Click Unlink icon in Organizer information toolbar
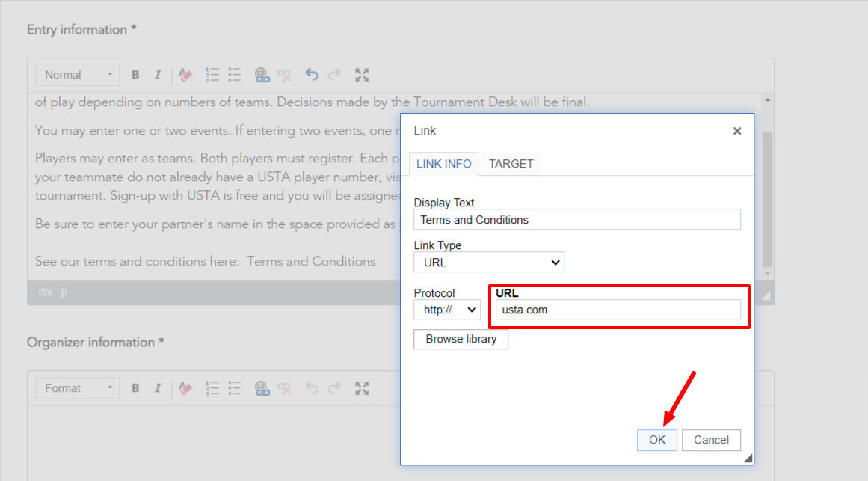This screenshot has width=868, height=481. click(x=285, y=388)
